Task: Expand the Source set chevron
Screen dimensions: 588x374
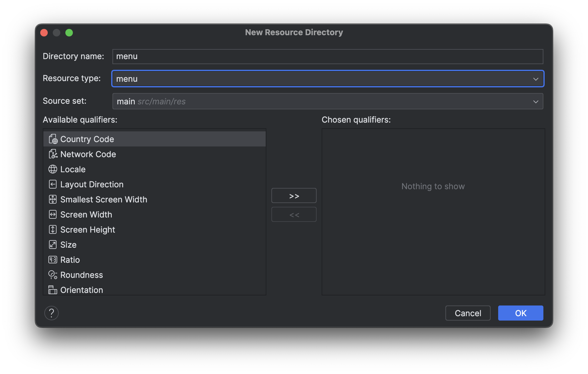Action: pyautogui.click(x=536, y=102)
